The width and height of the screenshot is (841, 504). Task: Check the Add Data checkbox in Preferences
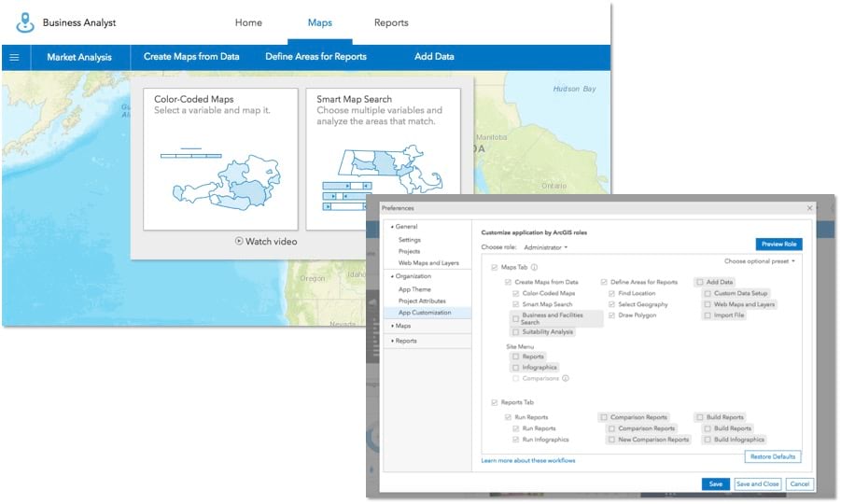(699, 282)
